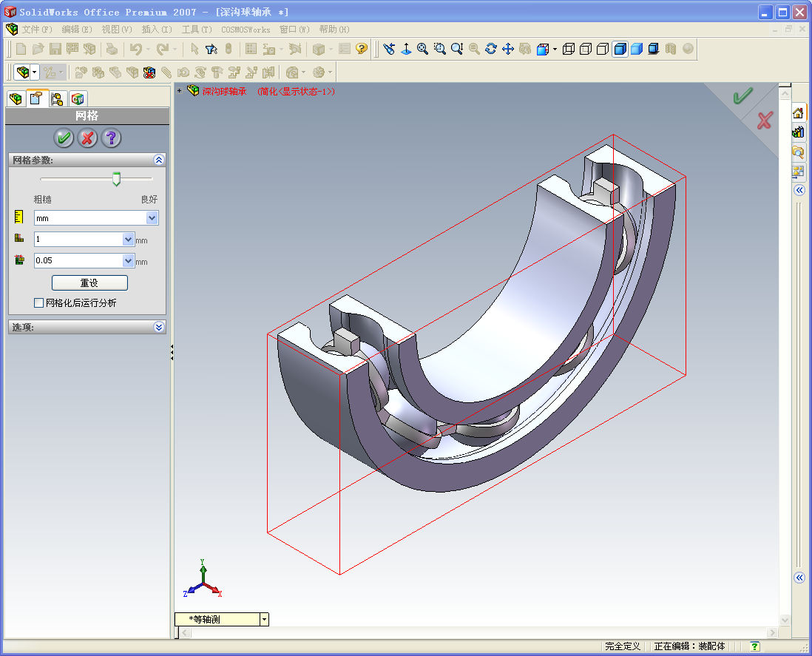Open the View Orientation dropdown arrow

555,50
